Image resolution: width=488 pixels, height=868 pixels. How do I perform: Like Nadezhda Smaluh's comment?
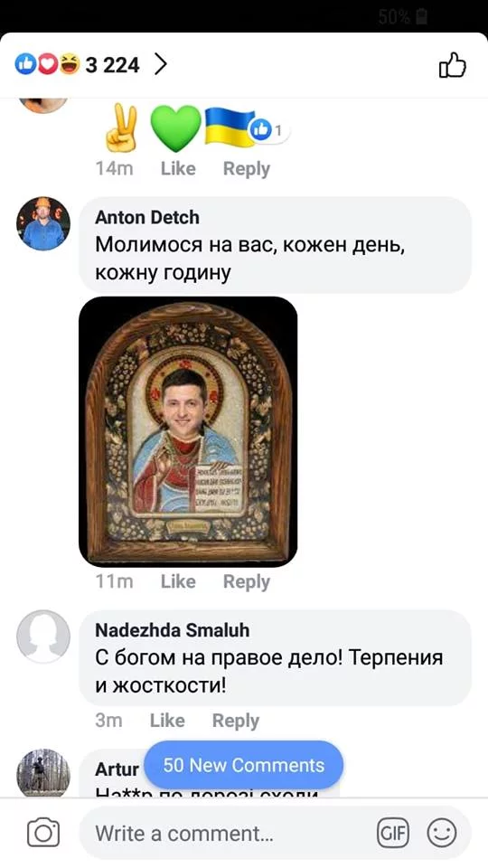[167, 721]
